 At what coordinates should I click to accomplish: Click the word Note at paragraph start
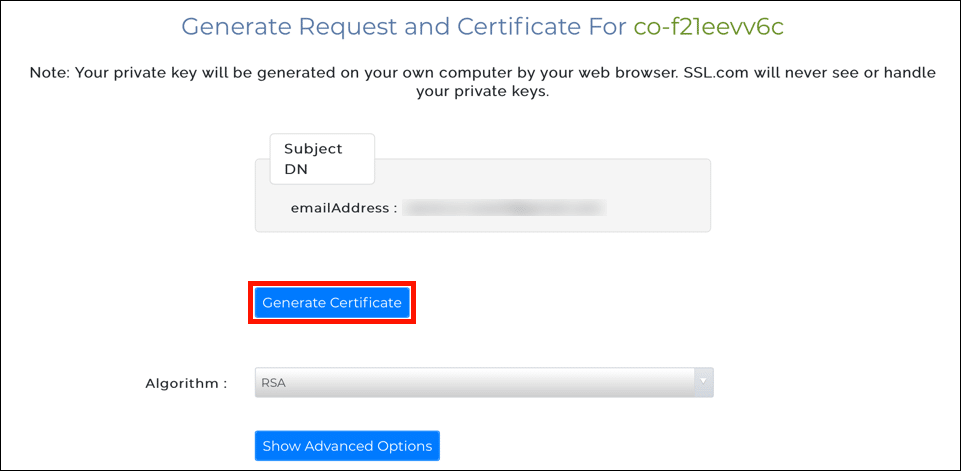click(48, 73)
